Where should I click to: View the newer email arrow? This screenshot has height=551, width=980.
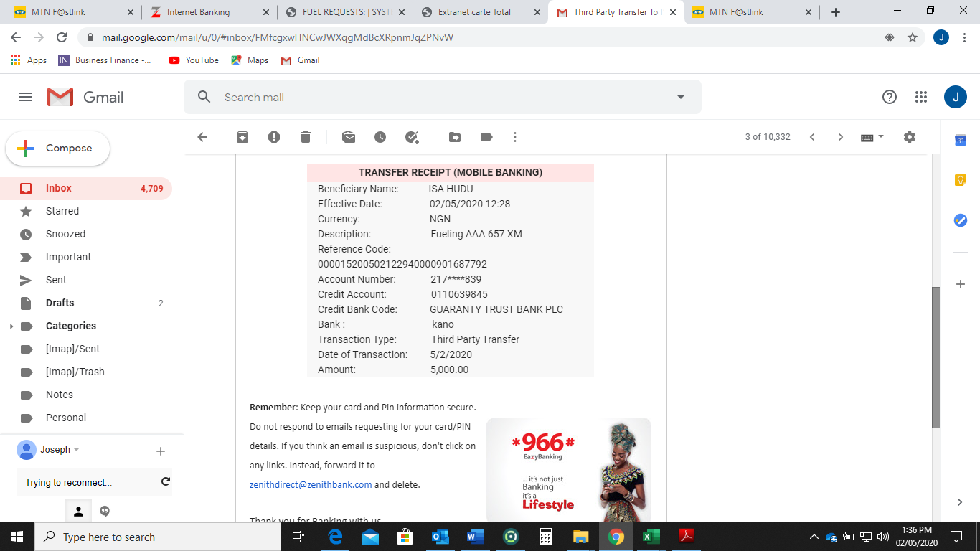coord(812,137)
